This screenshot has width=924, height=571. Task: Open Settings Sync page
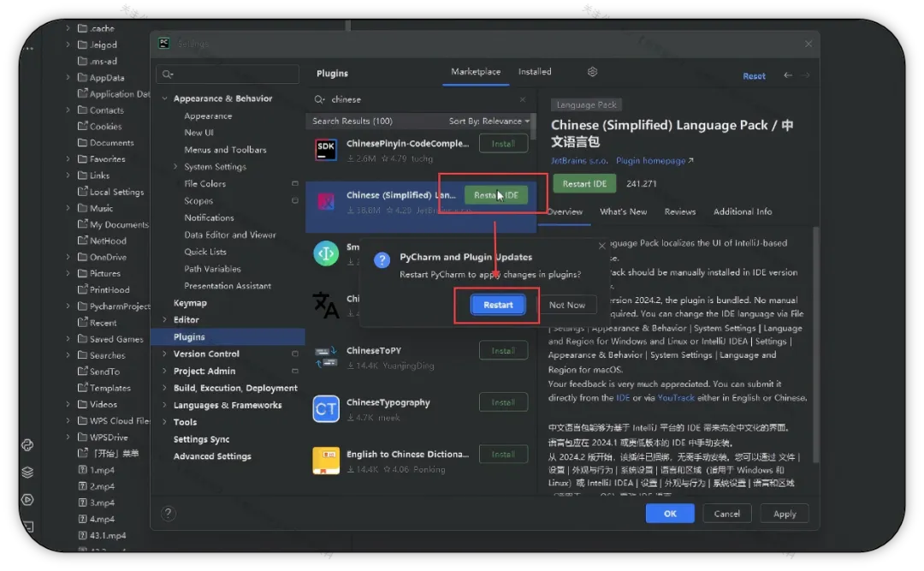click(201, 439)
